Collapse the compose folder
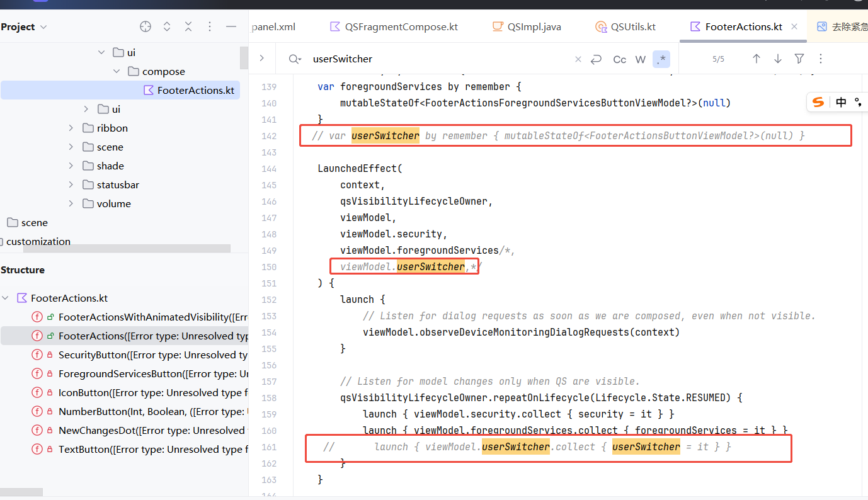 [x=117, y=71]
